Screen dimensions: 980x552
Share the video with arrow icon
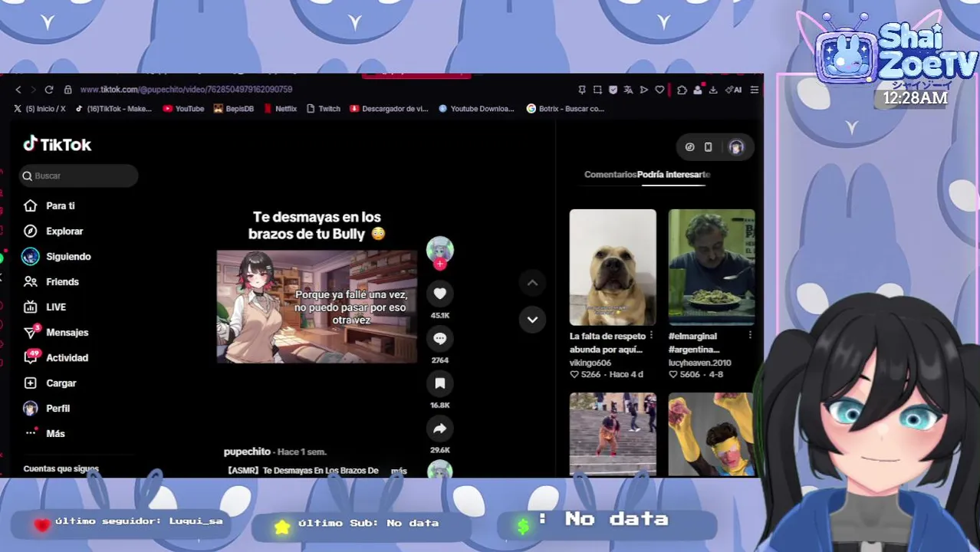(x=440, y=429)
